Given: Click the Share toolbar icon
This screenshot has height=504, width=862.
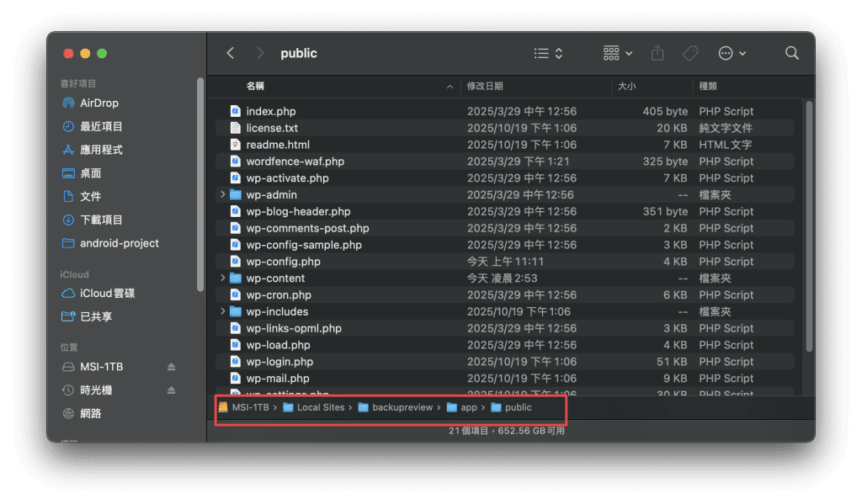Looking at the screenshot, I should [x=657, y=53].
